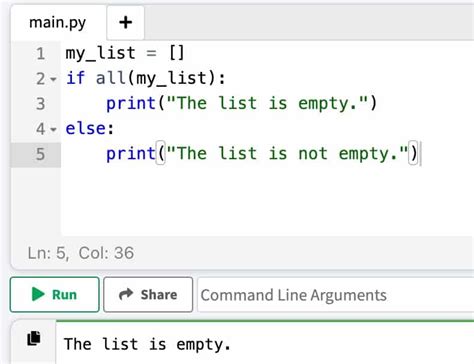
Task: Click the share arrow icon
Action: point(126,294)
